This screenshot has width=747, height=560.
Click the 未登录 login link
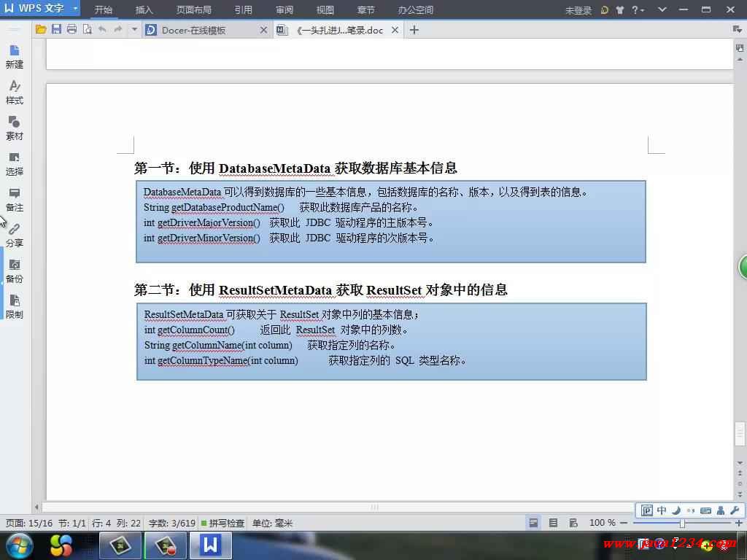click(578, 10)
